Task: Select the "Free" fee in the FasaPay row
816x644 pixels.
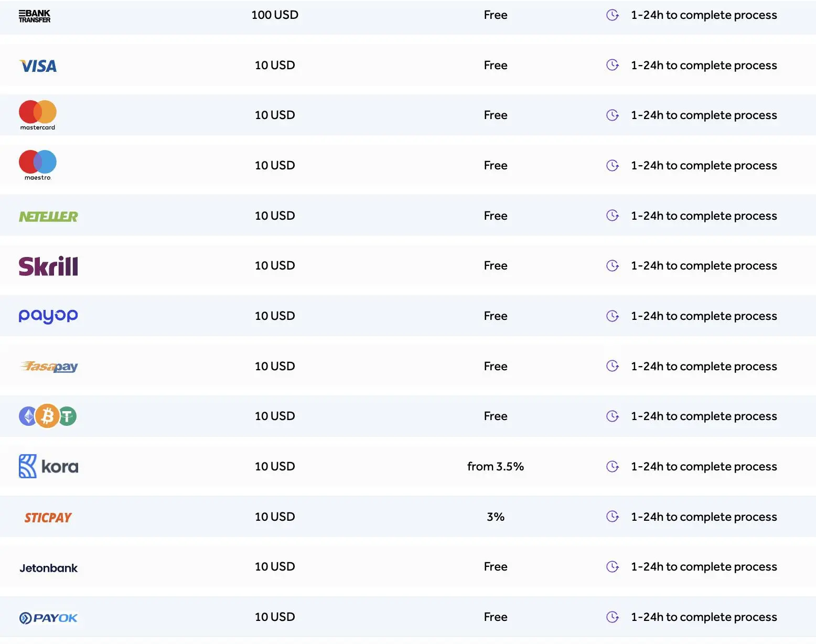Action: pos(496,366)
